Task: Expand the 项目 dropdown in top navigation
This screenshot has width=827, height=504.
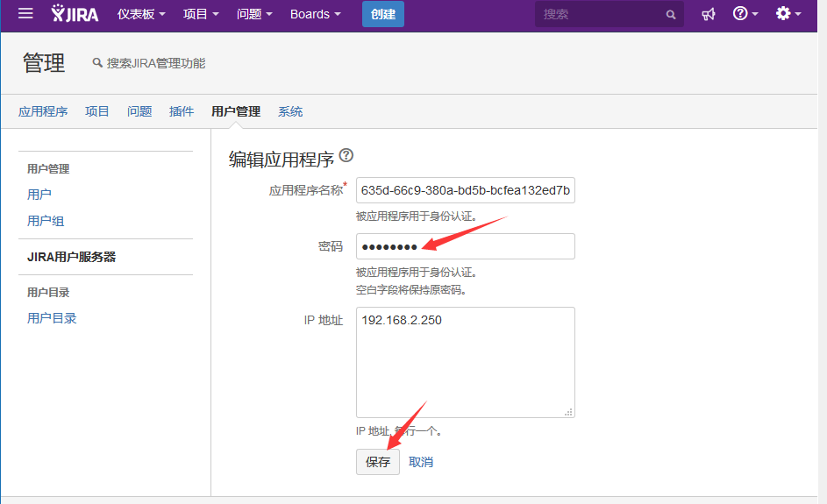Action: pyautogui.click(x=201, y=14)
